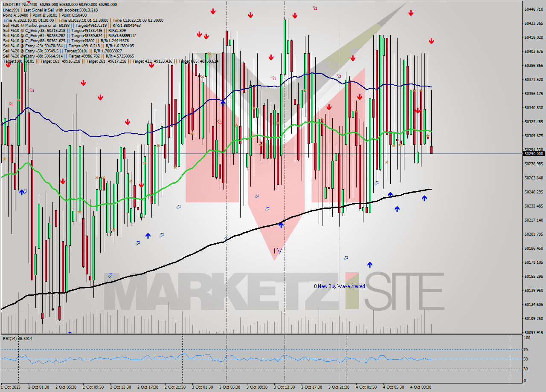Click the '3 Oct 17:30' time label
The image size is (546, 392).
311,387
